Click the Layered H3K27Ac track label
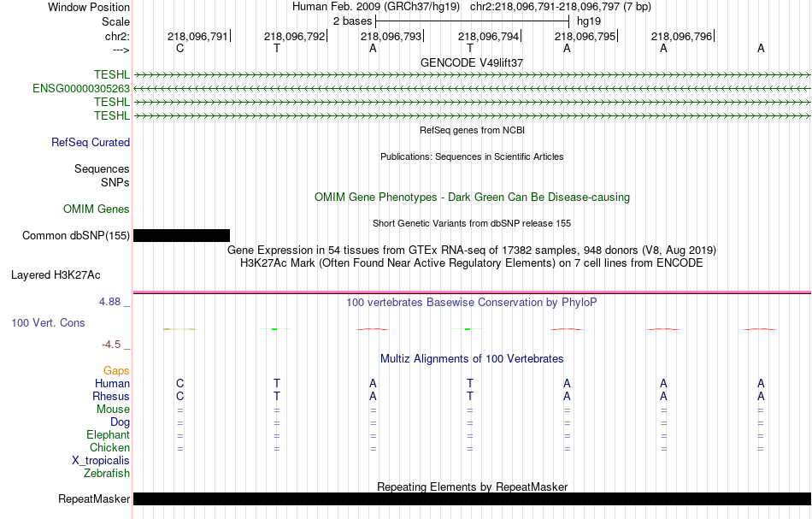The image size is (812, 519). tap(56, 275)
